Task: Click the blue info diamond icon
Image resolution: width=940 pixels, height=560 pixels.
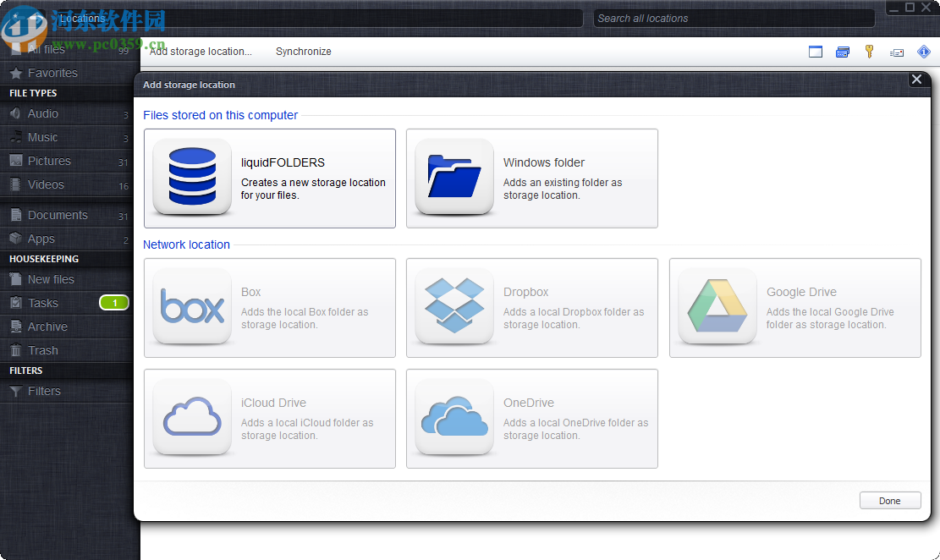Action: (x=924, y=52)
